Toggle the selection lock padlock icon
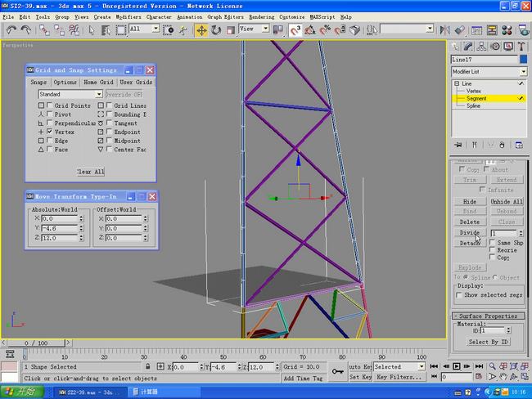The height and width of the screenshot is (399, 532). click(147, 366)
